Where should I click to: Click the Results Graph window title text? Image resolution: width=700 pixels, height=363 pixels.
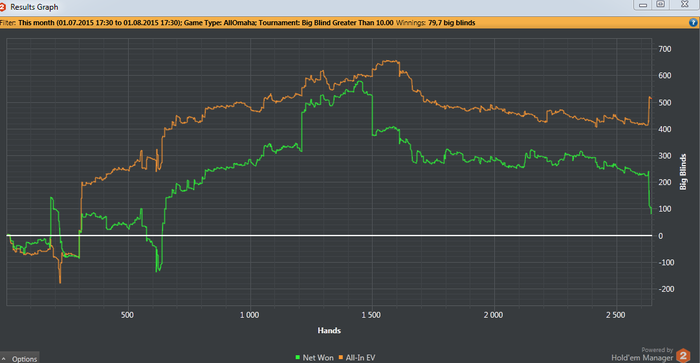coord(34,7)
